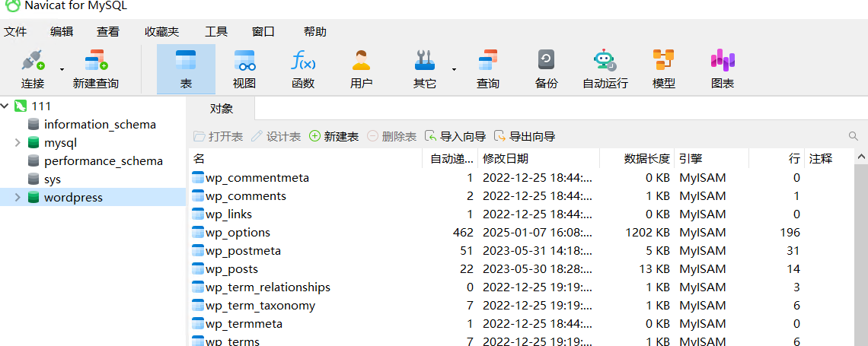868x346 pixels.
Task: Click the table icon beside wp_posts
Action: [198, 268]
